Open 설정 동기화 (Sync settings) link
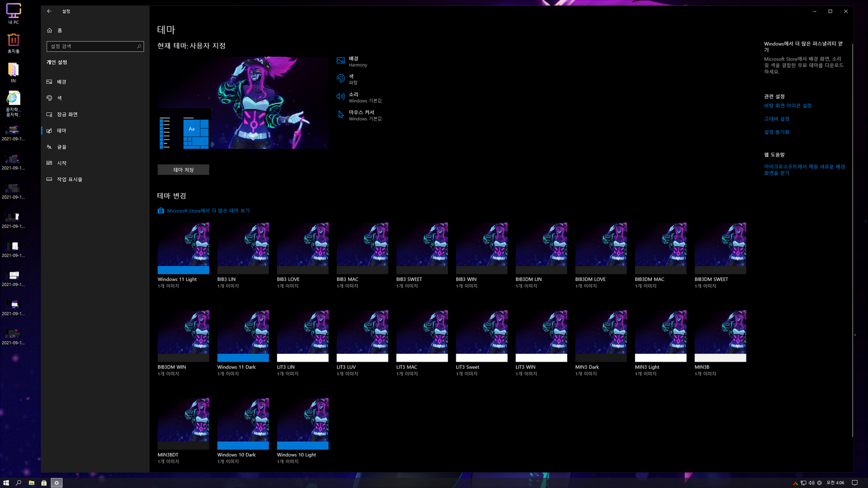 776,132
